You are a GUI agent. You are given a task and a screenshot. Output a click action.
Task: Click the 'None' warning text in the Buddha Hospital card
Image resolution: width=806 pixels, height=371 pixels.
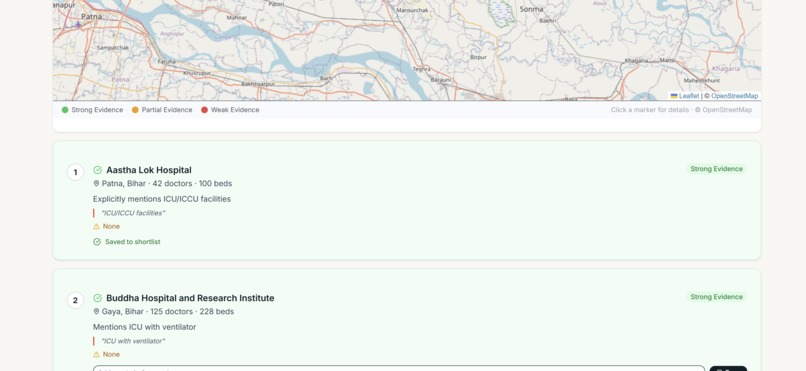coord(111,355)
